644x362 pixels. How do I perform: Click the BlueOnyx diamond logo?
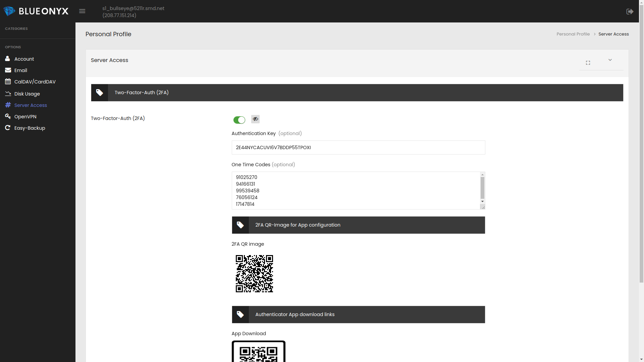click(9, 11)
